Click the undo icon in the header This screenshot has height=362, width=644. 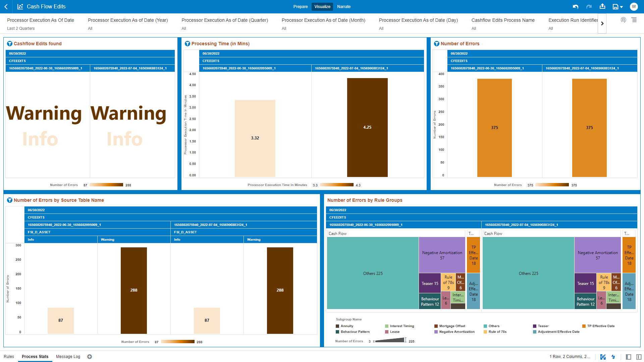pyautogui.click(x=576, y=6)
